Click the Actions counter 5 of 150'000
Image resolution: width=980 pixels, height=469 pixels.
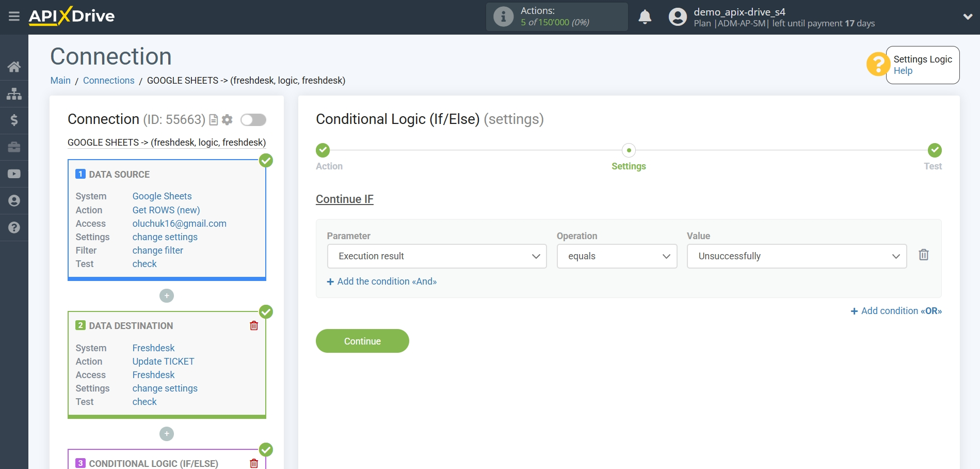point(555,22)
